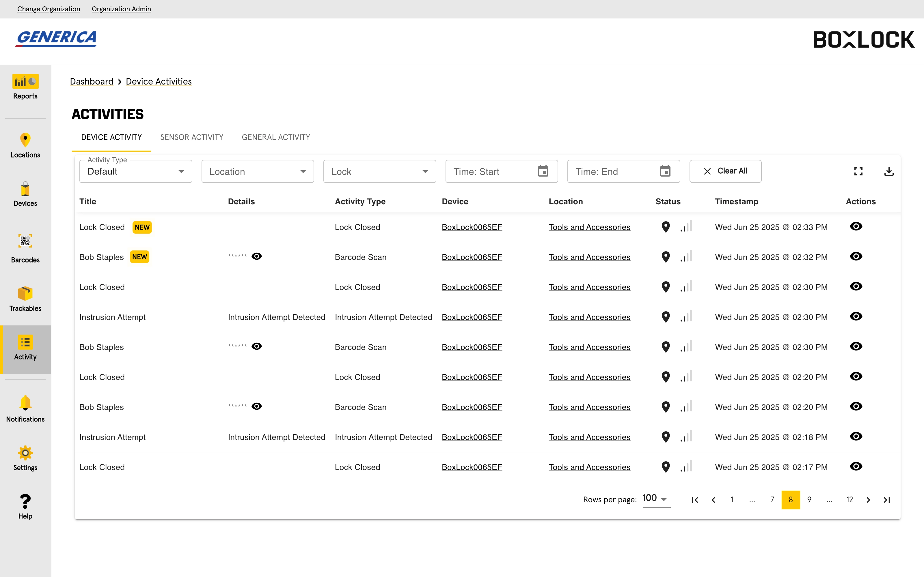Viewport: 924px width, 577px height.
Task: Open the Help section
Action: (x=25, y=505)
